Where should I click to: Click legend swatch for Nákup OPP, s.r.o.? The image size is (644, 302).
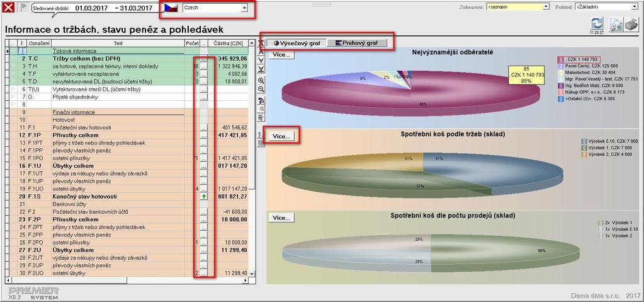[560, 93]
